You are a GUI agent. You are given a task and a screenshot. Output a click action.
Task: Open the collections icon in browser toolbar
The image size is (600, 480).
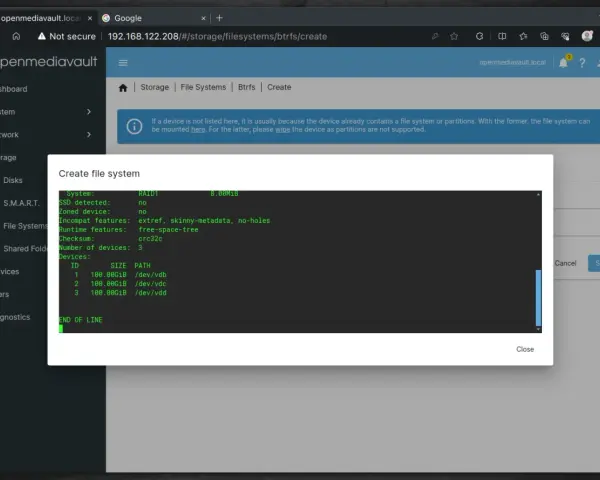(x=544, y=36)
